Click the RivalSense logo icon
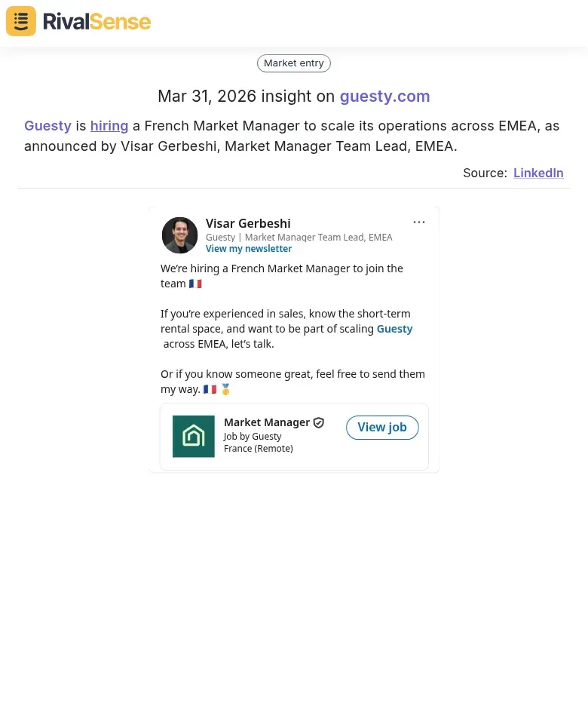 pos(21,21)
